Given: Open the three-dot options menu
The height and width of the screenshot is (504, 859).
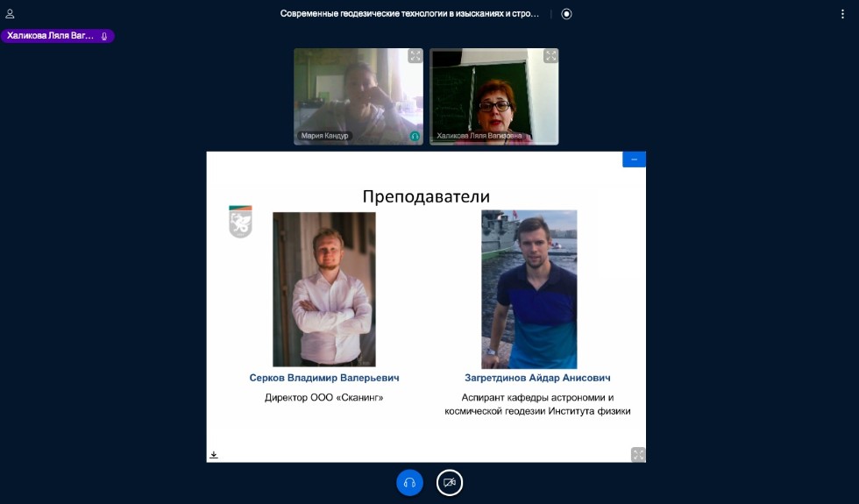Looking at the screenshot, I should tap(842, 14).
